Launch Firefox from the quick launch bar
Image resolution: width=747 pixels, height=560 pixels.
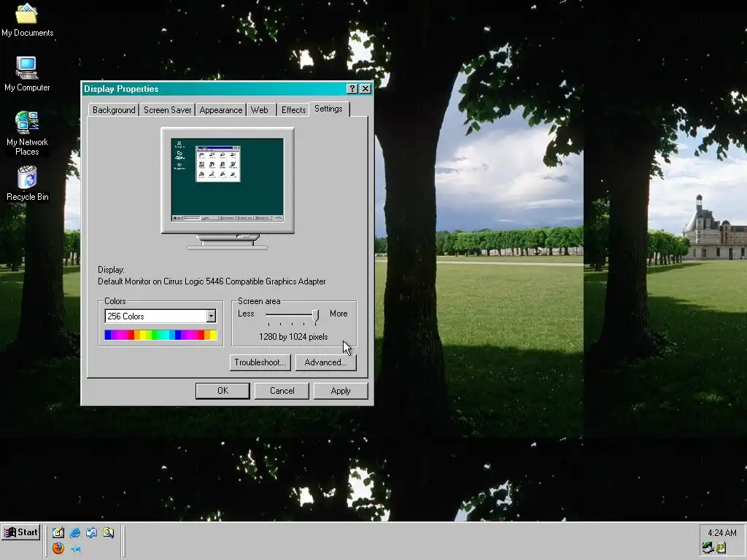coord(58,548)
